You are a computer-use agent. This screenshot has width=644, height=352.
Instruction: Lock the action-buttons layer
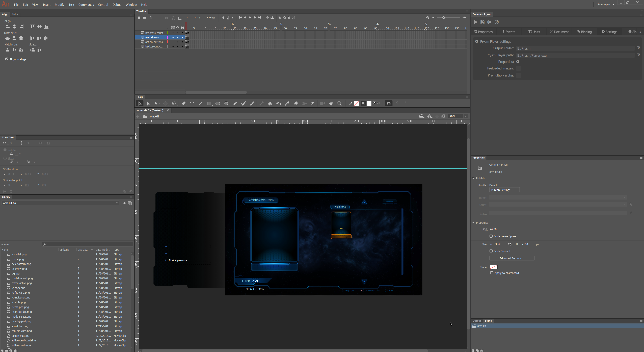(x=182, y=42)
